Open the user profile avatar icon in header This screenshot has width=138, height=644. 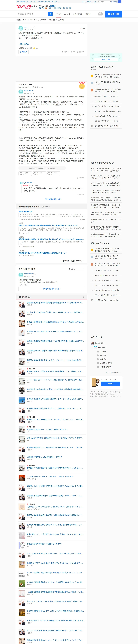click(x=100, y=14)
